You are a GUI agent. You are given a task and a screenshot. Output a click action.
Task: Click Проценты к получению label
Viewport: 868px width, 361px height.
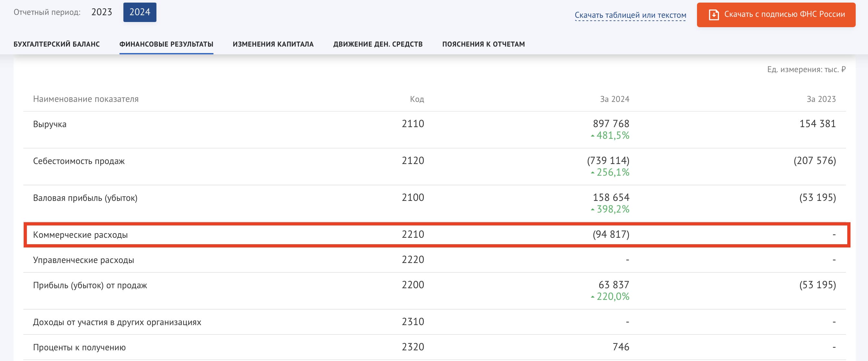79,347
